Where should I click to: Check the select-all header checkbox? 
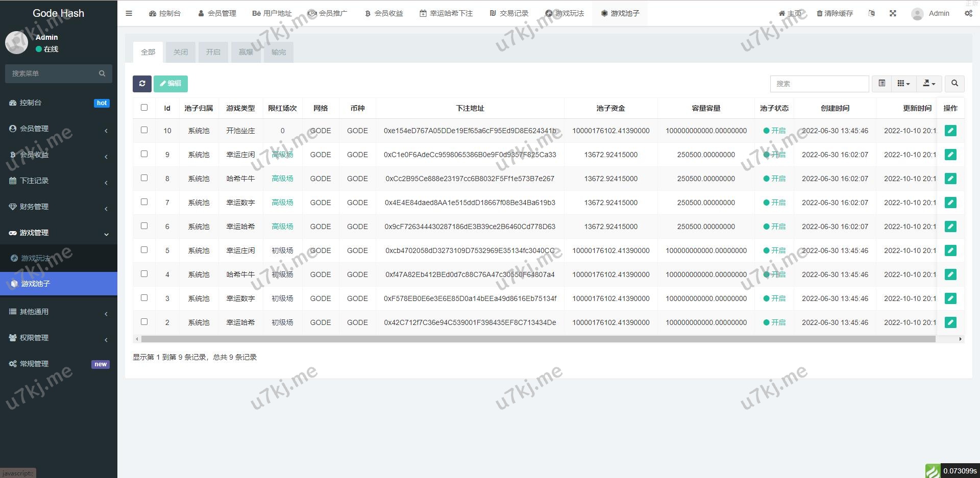click(144, 108)
